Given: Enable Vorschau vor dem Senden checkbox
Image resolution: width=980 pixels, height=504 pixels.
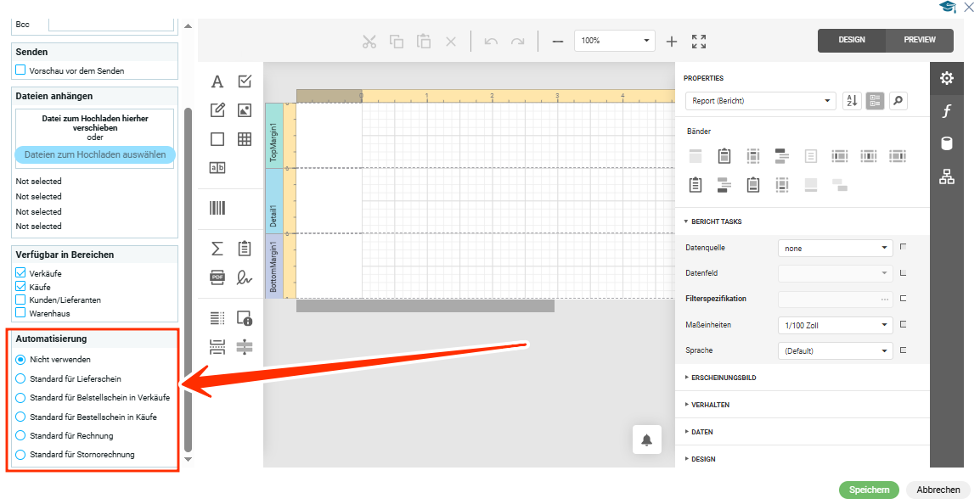Looking at the screenshot, I should [21, 70].
